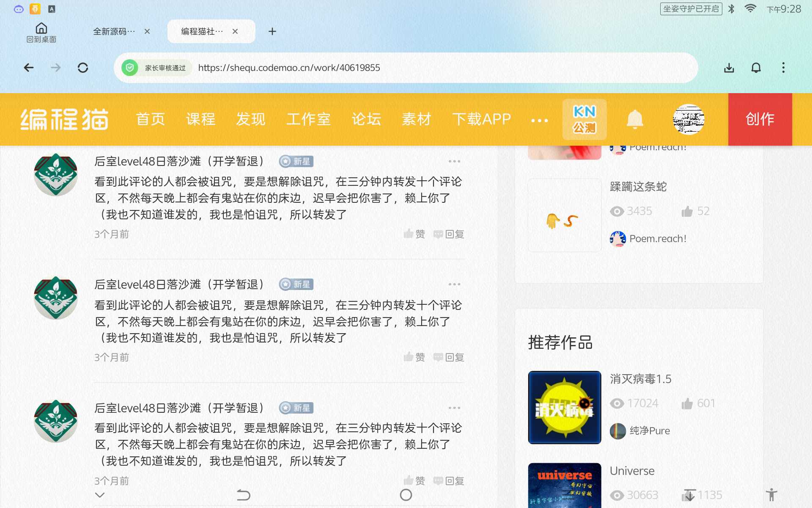This screenshot has width=812, height=508.
Task: Click the 坐姿守护已开启 status badge
Action: tap(691, 9)
